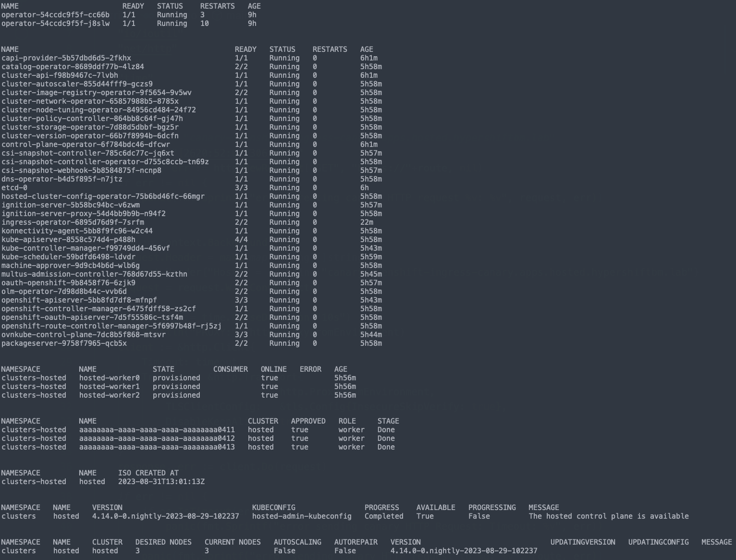Screen dimensions: 736x560
Task: Click "The hosted control plane is available" message
Action: tap(608, 516)
